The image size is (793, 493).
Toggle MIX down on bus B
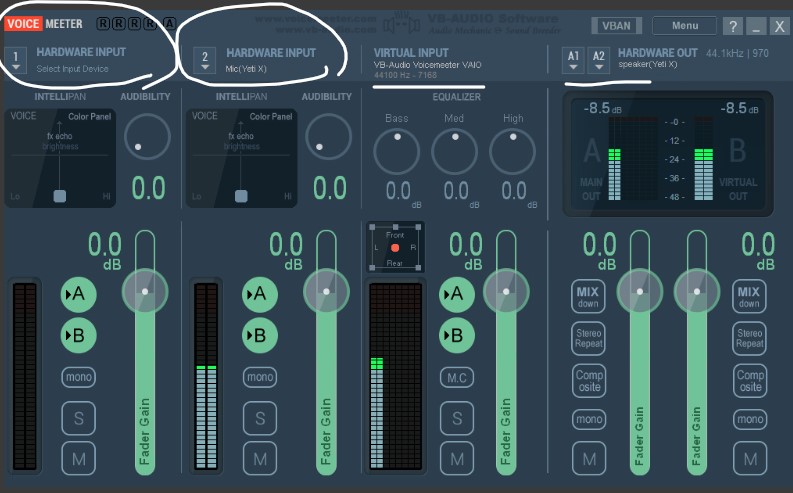click(749, 296)
